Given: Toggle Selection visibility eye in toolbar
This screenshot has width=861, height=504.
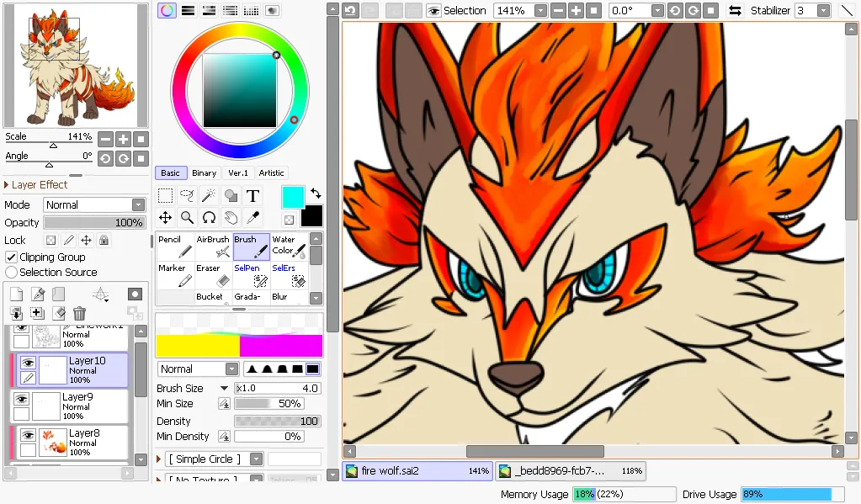Looking at the screenshot, I should tap(433, 10).
